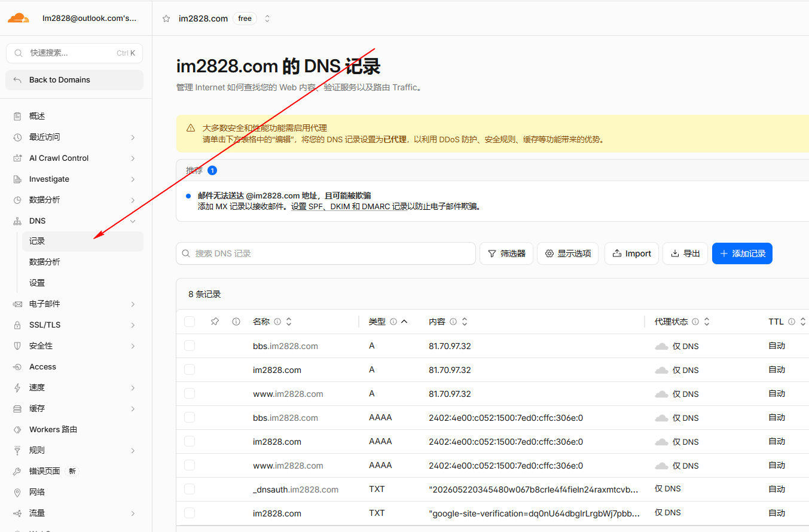Check the _dnsauth.im2828.com TXT record checkbox
This screenshot has width=809, height=532.
[190, 489]
